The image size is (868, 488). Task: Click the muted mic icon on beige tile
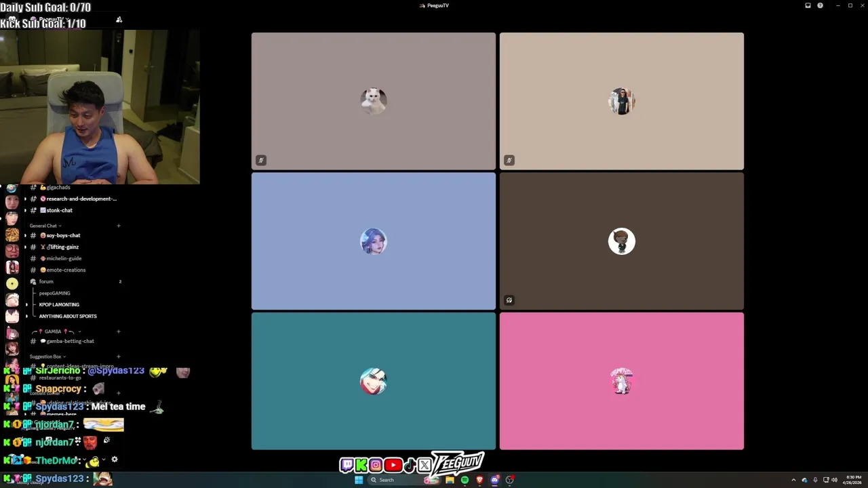(x=509, y=160)
